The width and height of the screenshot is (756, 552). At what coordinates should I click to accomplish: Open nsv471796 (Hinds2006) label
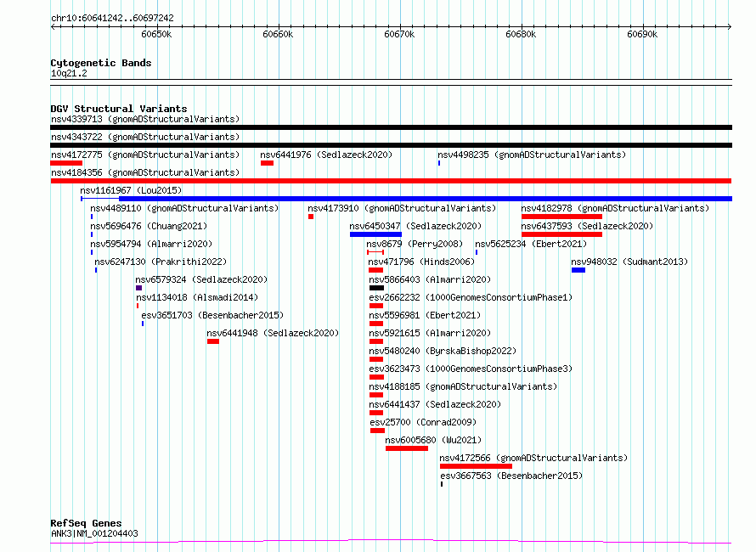pos(421,262)
